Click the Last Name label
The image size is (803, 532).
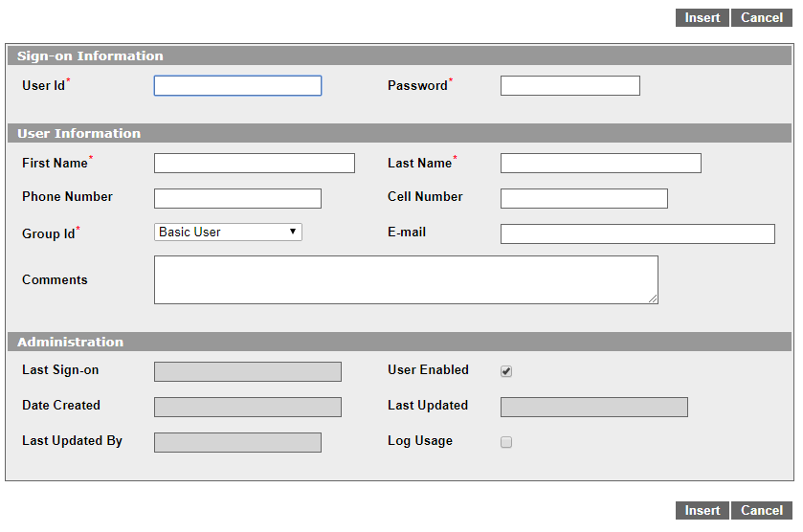point(419,163)
